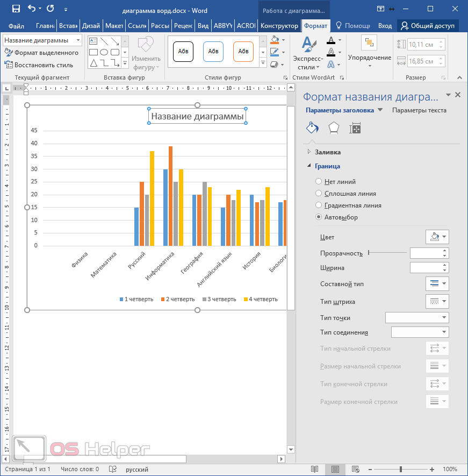Image resolution: width=468 pixels, height=476 pixels.
Task: Click the Undo arrow icon
Action: coord(31,9)
